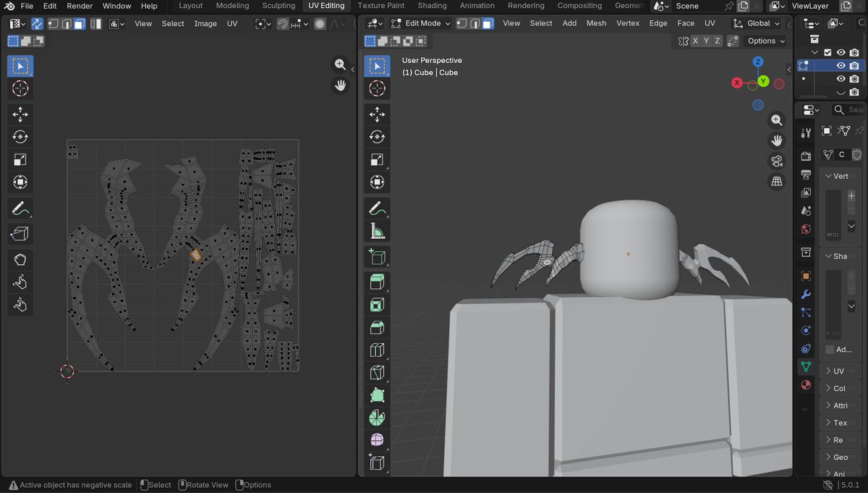Switch to Sculpting workspace tab
The height and width of the screenshot is (493, 868).
click(x=278, y=6)
